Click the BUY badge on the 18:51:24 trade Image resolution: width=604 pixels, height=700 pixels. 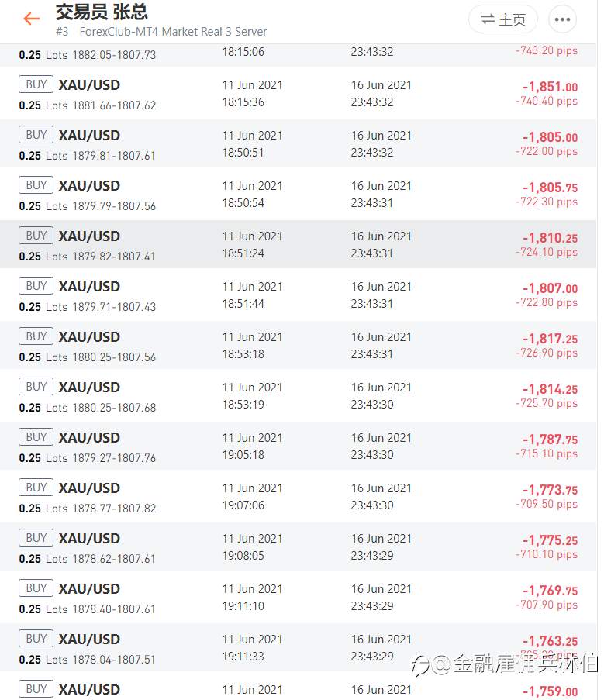click(x=36, y=235)
